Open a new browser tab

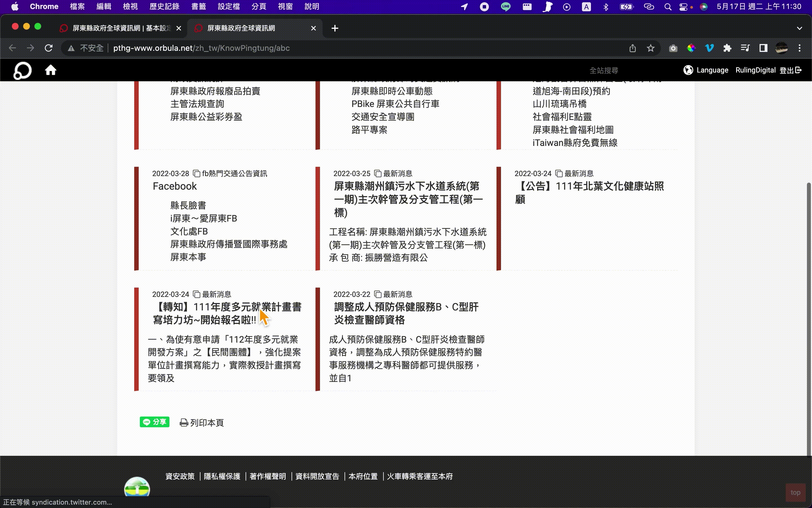tap(335, 28)
